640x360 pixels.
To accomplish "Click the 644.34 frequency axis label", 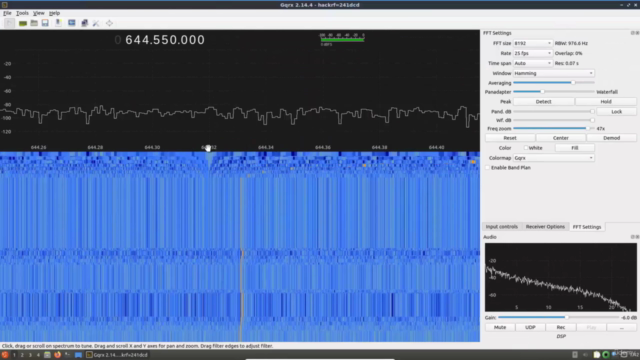I will (266, 147).
